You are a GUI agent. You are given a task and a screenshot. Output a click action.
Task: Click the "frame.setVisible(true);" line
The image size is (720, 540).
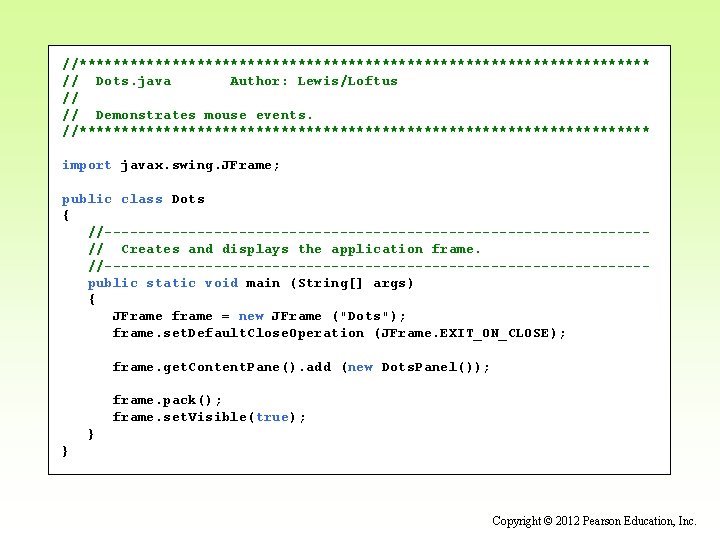pos(209,417)
